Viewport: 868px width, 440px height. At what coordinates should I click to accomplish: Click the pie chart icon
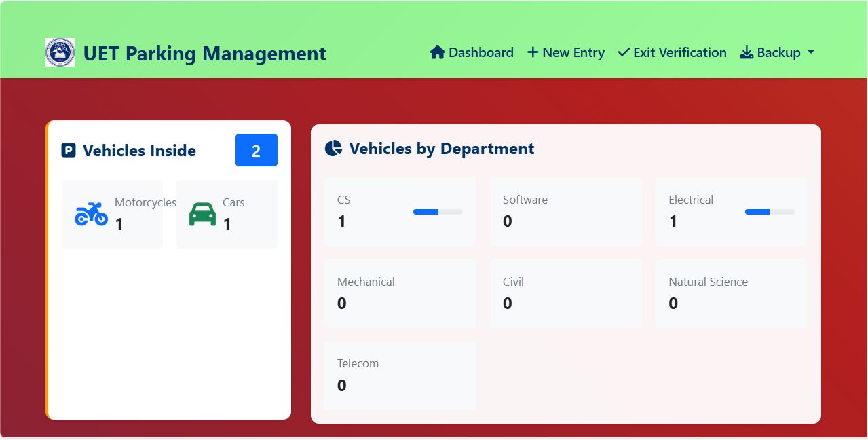(x=333, y=149)
